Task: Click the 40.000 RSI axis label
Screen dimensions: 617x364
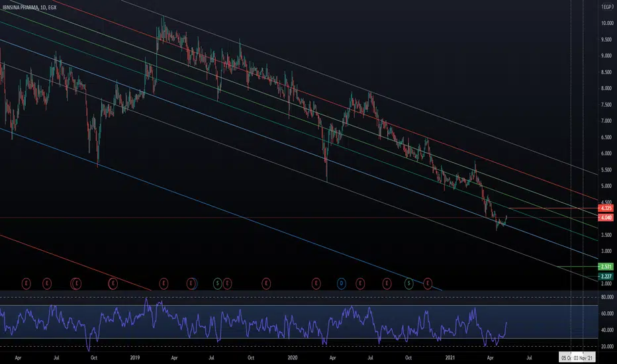Action: 607,330
